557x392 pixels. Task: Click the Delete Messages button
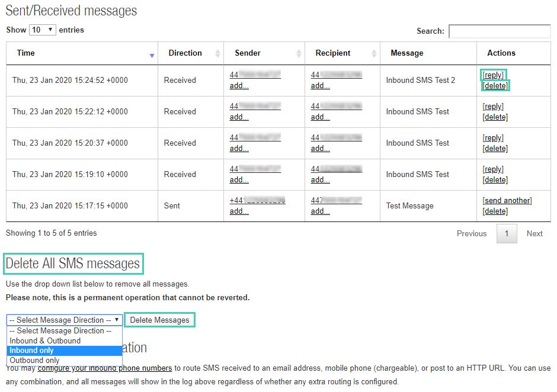[x=161, y=319]
